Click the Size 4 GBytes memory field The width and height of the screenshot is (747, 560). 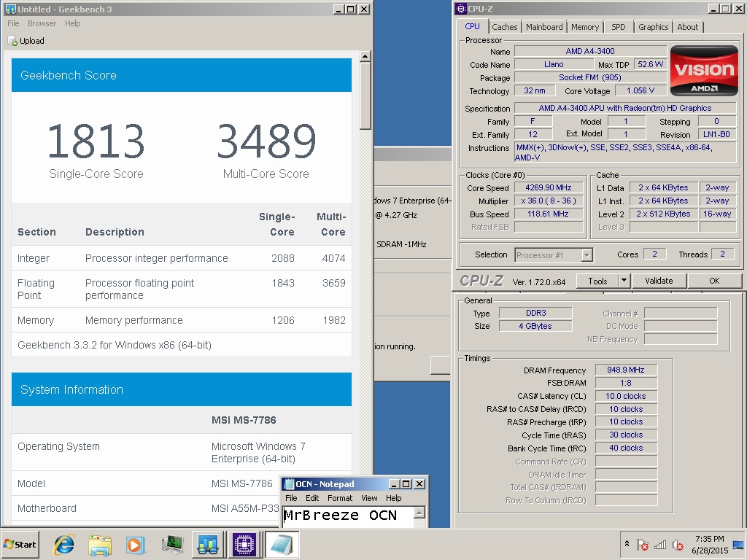click(535, 326)
